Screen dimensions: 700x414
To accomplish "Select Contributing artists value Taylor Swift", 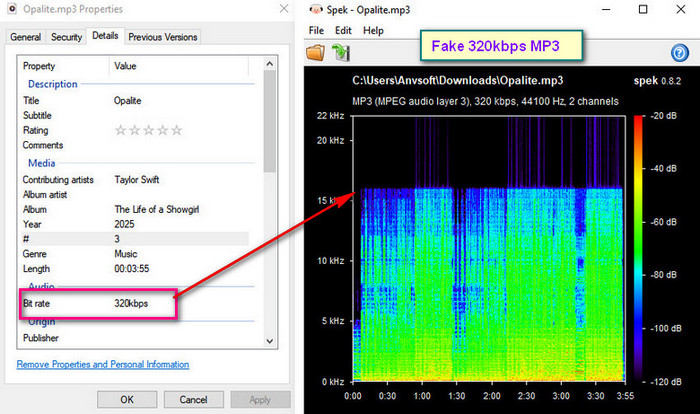I will (137, 180).
